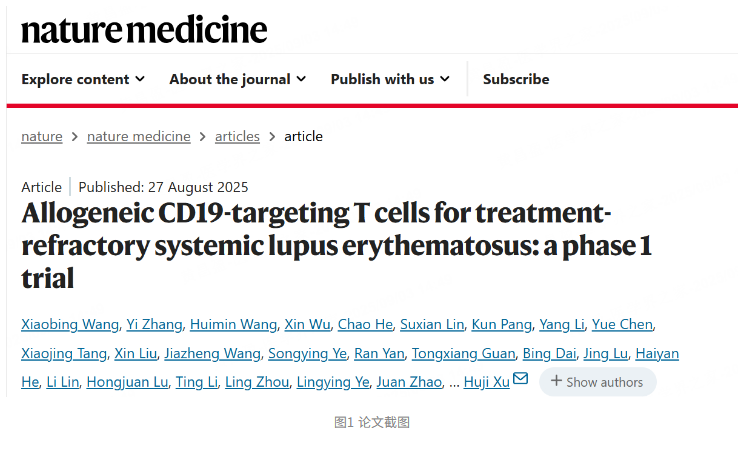This screenshot has height=449, width=750.
Task: Open author Hongjuan Lu's profile
Action: pyautogui.click(x=127, y=382)
